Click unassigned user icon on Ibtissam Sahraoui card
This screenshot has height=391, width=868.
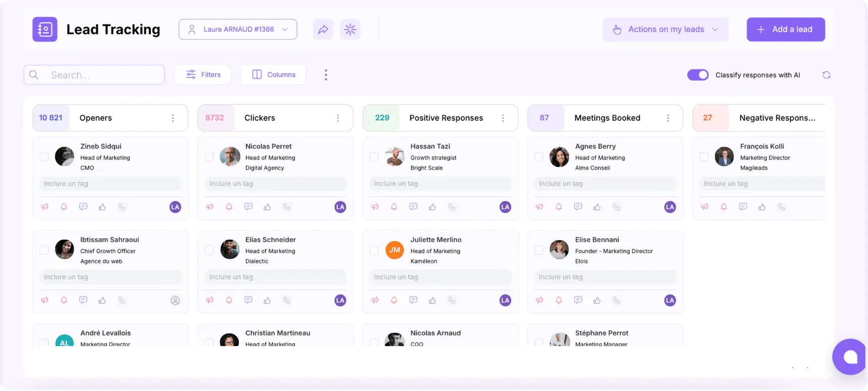[175, 300]
